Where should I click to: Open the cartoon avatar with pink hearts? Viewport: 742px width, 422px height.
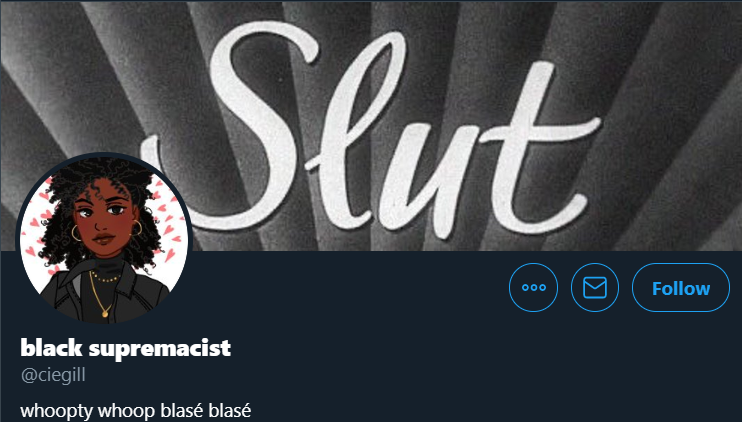[x=104, y=239]
